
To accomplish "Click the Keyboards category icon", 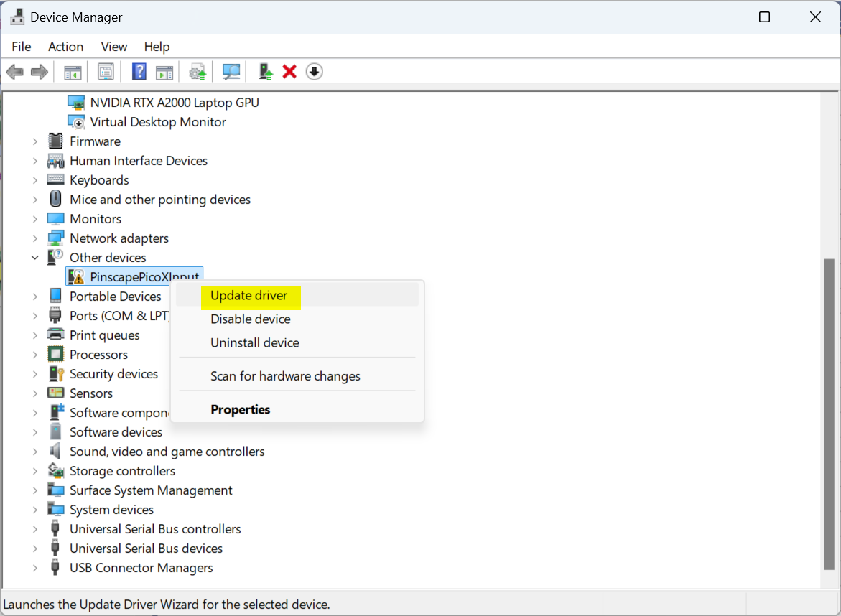I will 55,179.
